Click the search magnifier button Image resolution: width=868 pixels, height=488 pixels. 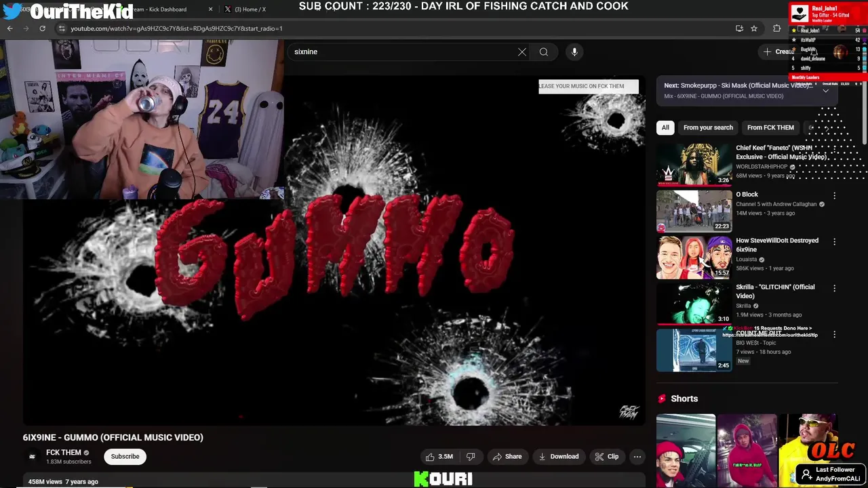[x=544, y=52]
